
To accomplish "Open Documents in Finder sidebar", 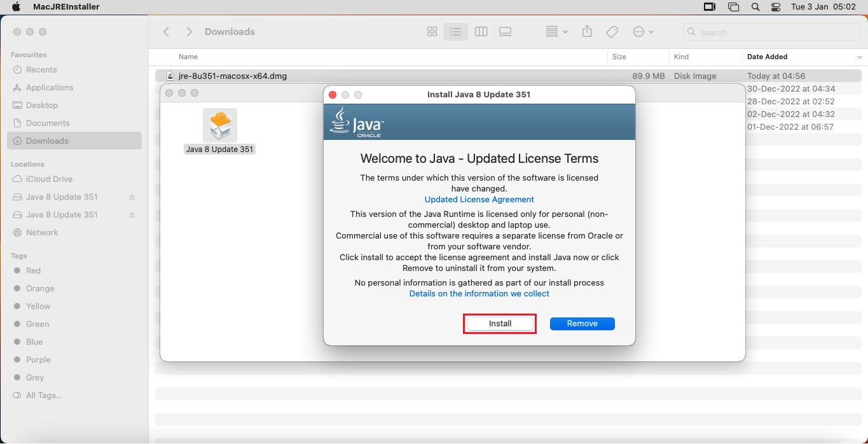I will pyautogui.click(x=48, y=123).
